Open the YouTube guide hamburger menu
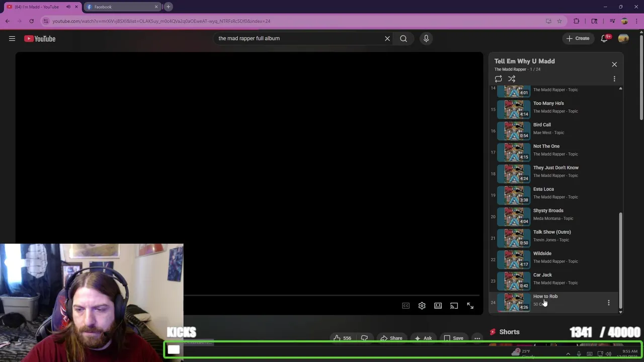Screen dimensions: 644x362 [x=12, y=39]
